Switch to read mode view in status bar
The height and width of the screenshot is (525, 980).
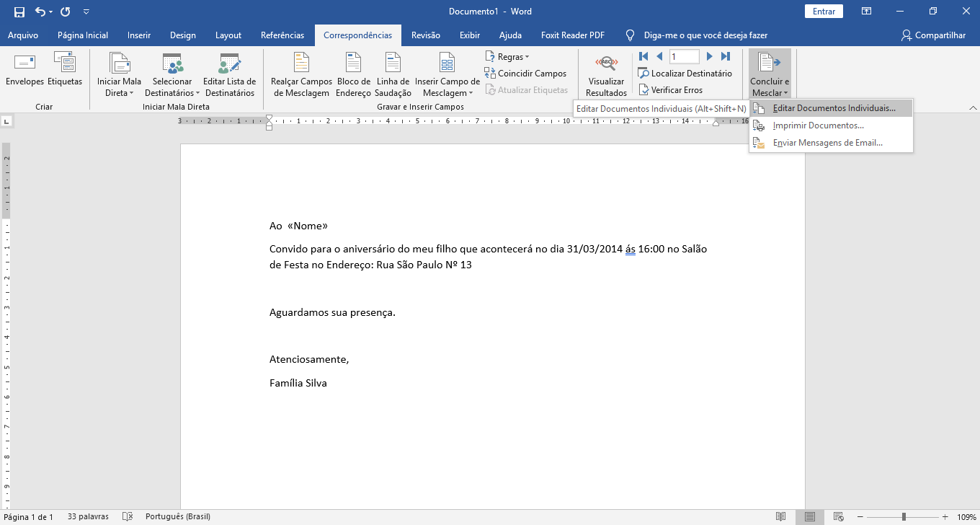point(780,517)
